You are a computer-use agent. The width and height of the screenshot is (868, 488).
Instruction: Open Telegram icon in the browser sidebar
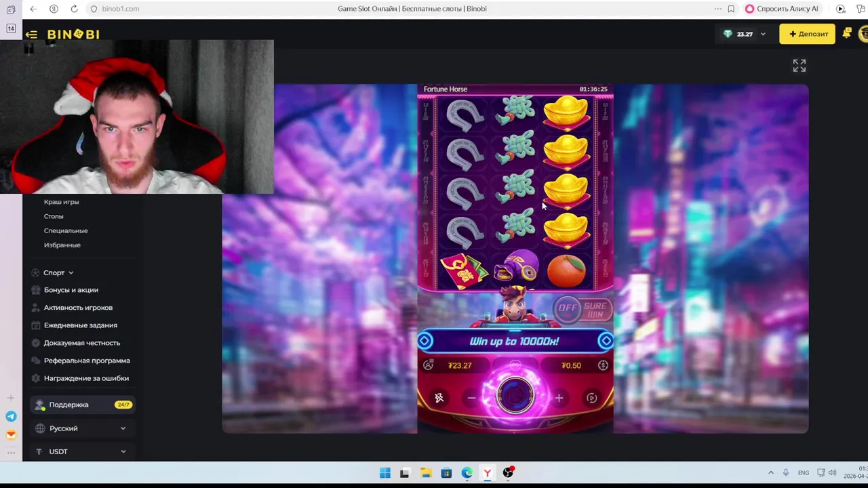tap(11, 417)
